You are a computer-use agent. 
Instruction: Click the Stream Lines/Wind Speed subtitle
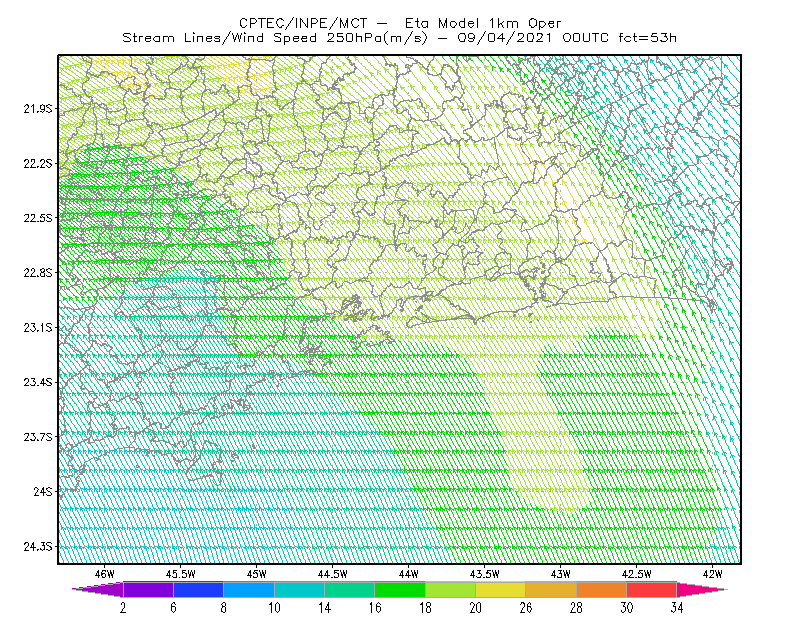pos(219,38)
